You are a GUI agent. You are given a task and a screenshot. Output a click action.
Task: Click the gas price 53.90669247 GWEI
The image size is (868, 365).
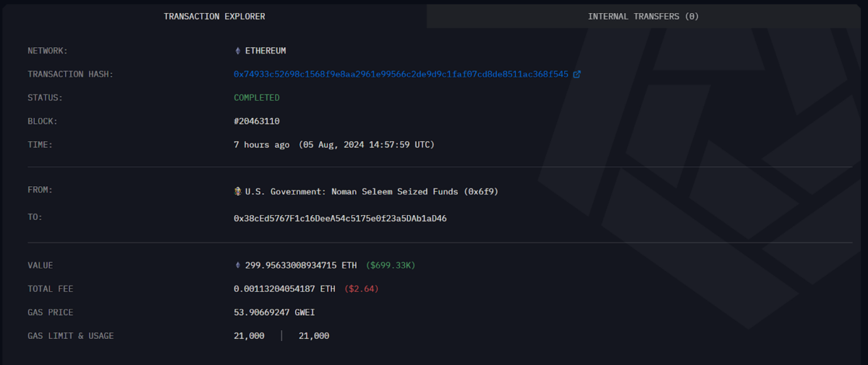point(274,312)
